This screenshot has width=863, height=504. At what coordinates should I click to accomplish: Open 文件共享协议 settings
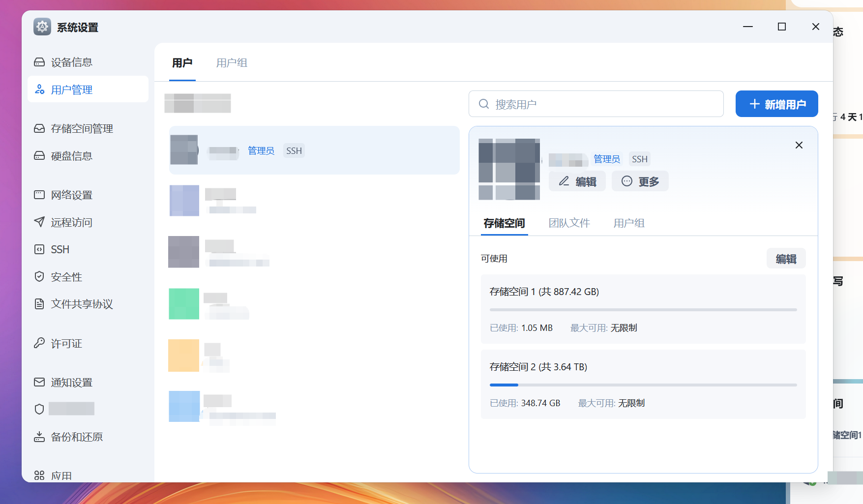click(82, 304)
